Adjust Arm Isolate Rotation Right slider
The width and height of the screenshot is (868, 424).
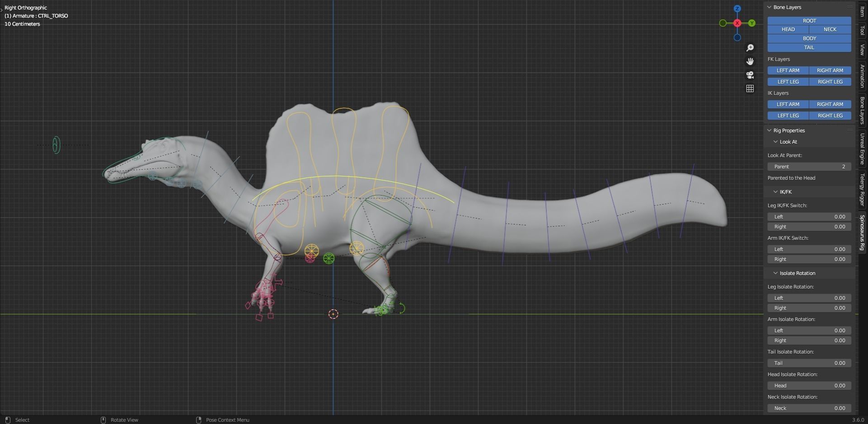809,340
